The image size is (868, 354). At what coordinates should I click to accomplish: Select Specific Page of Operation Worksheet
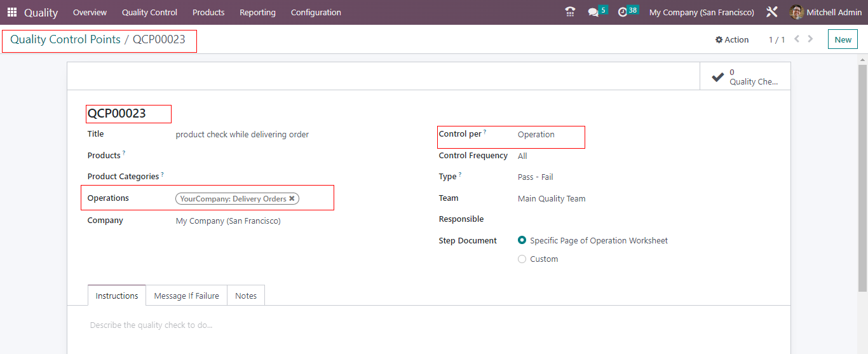(522, 240)
